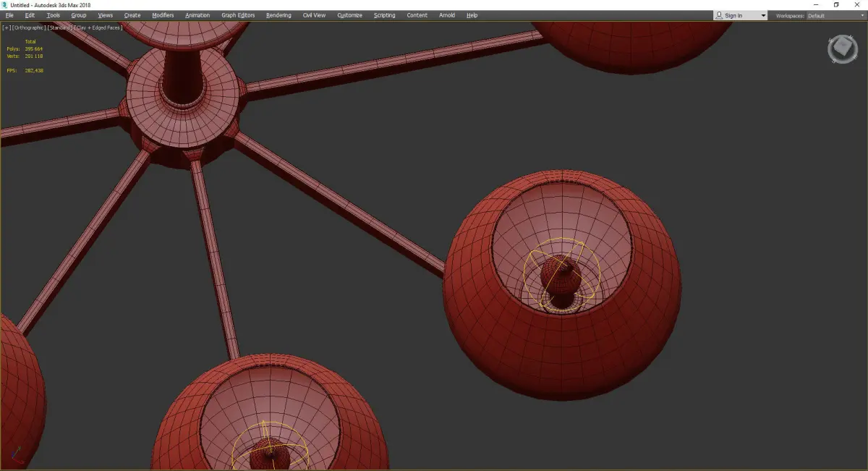Image resolution: width=868 pixels, height=471 pixels.
Task: Open the Workspaces Default dropdown
Action: [835, 15]
